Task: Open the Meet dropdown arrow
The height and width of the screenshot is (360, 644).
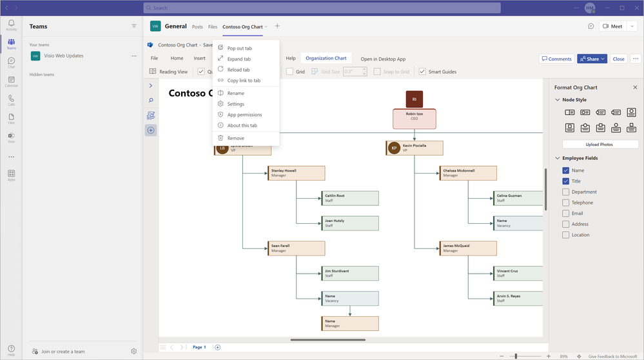Action: [632, 26]
